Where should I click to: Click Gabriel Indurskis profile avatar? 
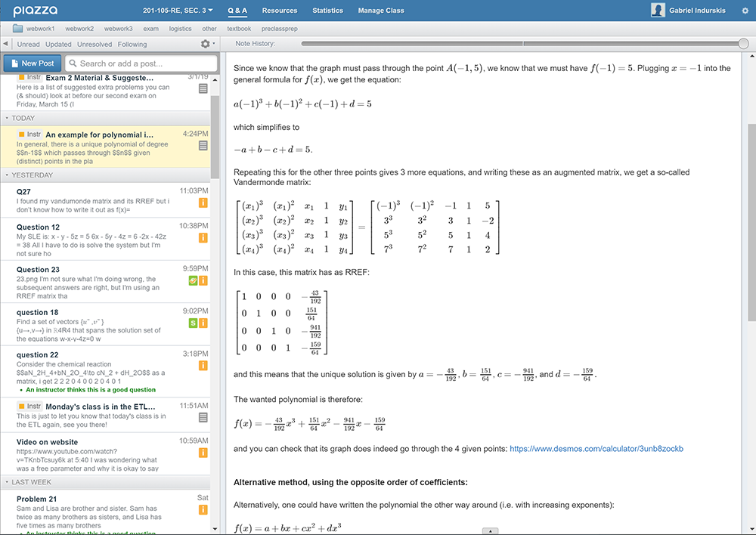[x=658, y=11]
